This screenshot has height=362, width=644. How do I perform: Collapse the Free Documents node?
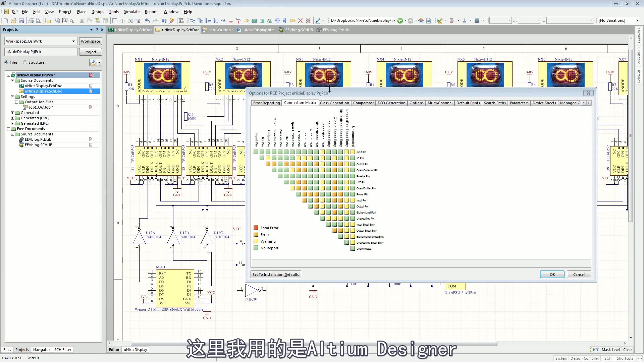click(9, 129)
